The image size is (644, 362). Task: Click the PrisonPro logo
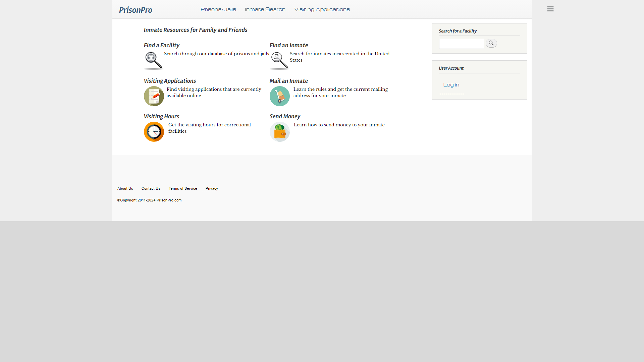pyautogui.click(x=136, y=10)
